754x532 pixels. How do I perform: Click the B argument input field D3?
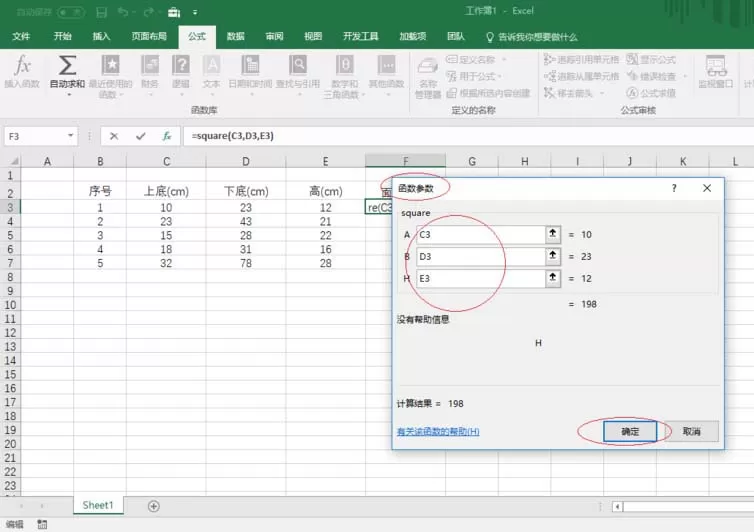pyautogui.click(x=481, y=256)
